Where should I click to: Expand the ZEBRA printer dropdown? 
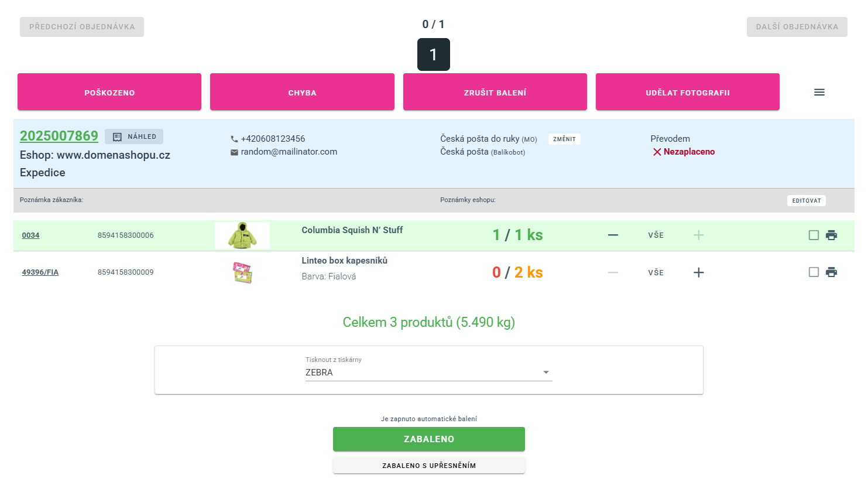[545, 373]
